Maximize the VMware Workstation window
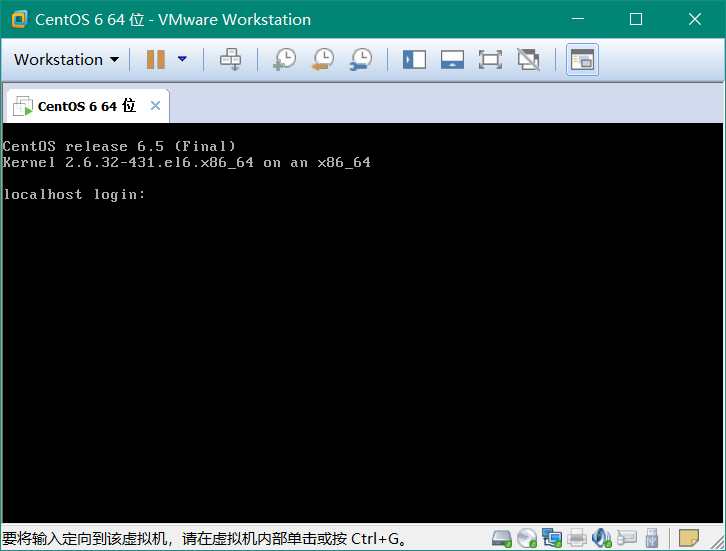 pyautogui.click(x=636, y=19)
